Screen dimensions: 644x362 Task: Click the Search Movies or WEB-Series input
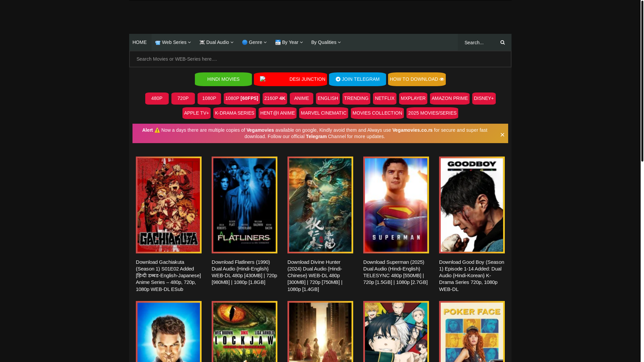320,59
